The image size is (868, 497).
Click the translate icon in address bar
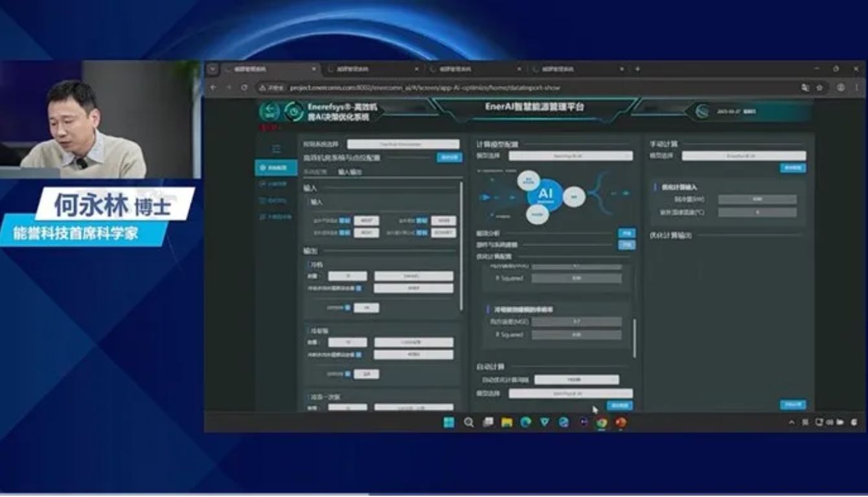(x=805, y=87)
